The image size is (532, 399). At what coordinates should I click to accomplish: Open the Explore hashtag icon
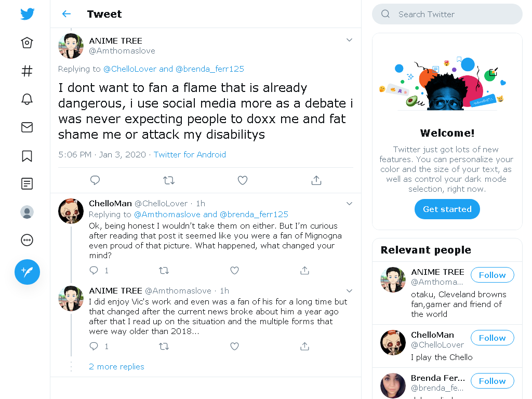[27, 71]
